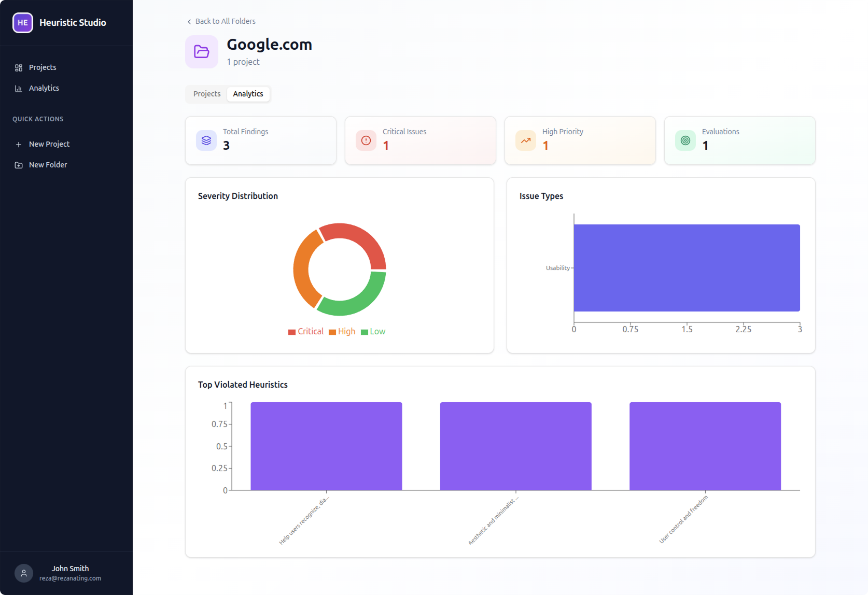868x595 pixels.
Task: Click the folder icon next to New Folder
Action: tap(19, 165)
